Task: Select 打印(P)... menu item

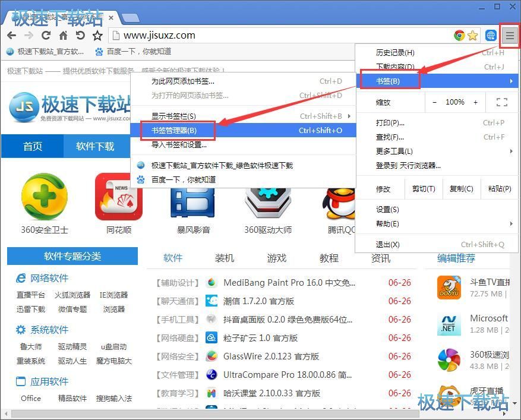Action: coord(437,123)
